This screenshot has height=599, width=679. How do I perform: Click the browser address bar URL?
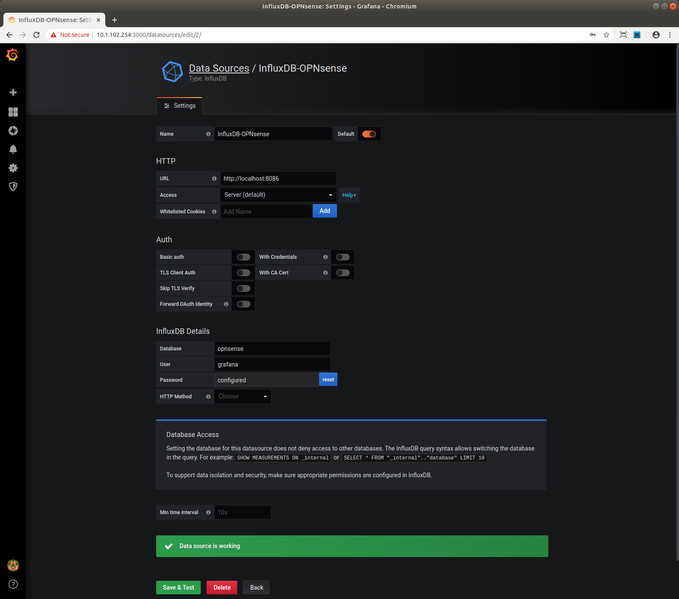coord(149,35)
